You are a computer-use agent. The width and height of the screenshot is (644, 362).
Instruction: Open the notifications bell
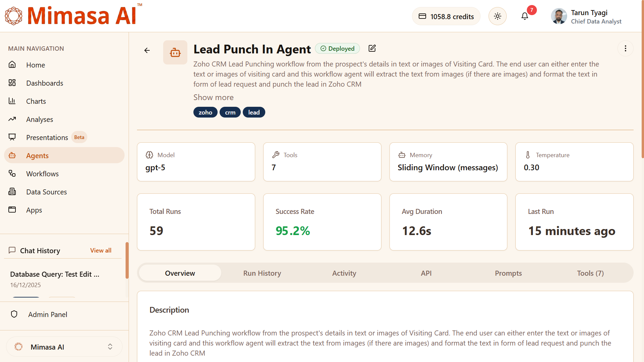pyautogui.click(x=525, y=16)
